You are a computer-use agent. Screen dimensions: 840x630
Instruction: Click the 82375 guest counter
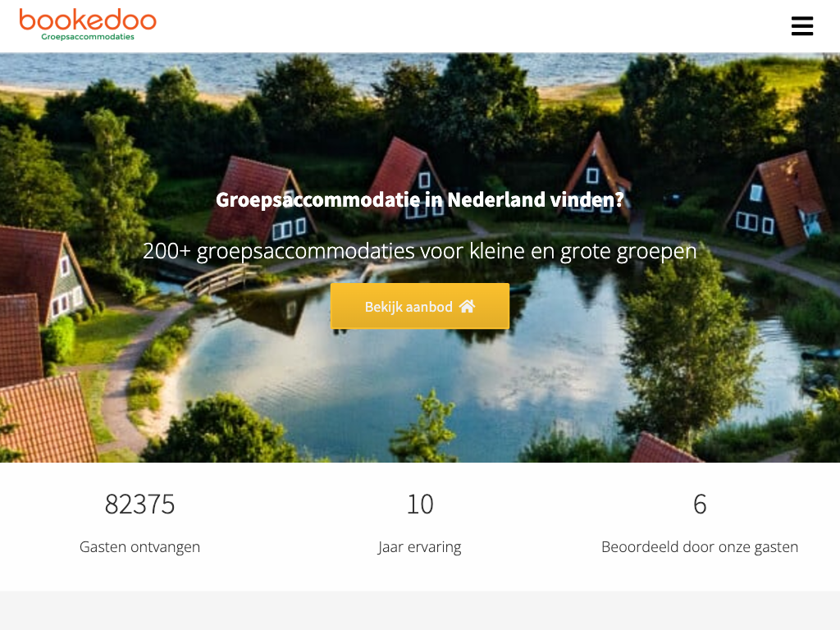[x=139, y=504]
